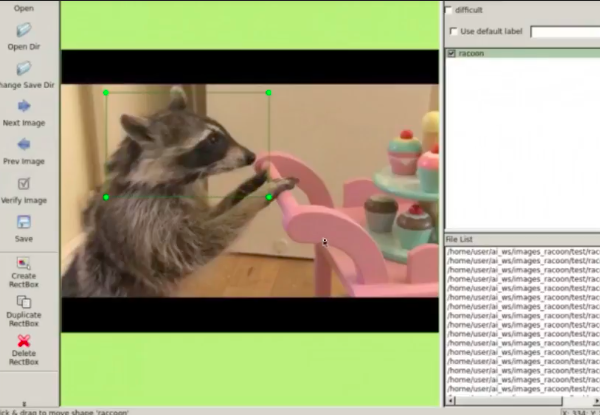Screen dimensions: 600x415
Task: Click the bounding box's top-right green vertex
Action: pyautogui.click(x=269, y=93)
